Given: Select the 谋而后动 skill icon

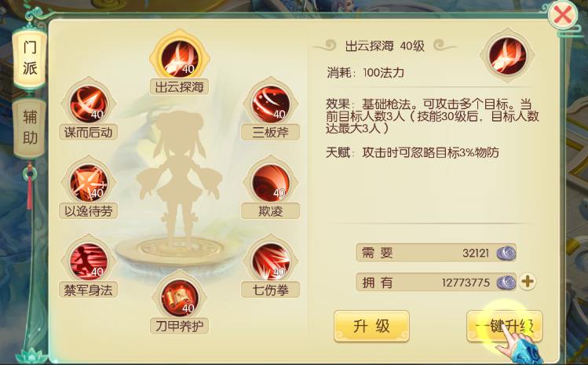Looking at the screenshot, I should (88, 104).
